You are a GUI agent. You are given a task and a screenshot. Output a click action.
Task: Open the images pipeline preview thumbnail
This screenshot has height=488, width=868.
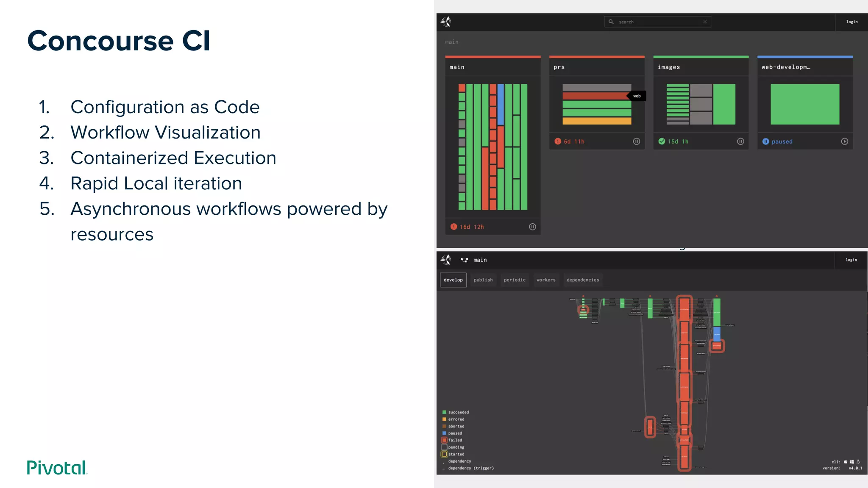701,104
